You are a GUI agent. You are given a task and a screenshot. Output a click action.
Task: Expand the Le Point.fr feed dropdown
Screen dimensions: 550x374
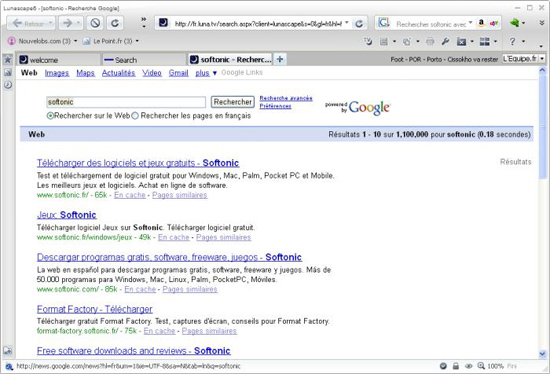coord(137,41)
